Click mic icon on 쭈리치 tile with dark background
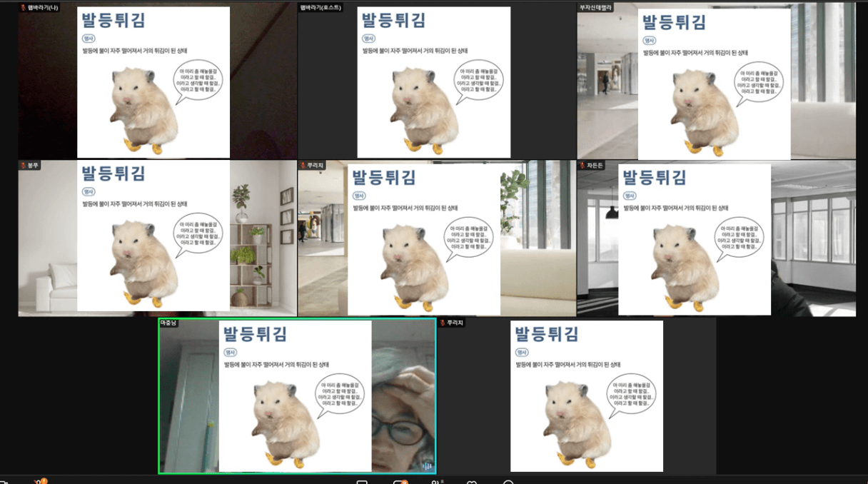Screen dimensions: 868x484 click(x=443, y=323)
